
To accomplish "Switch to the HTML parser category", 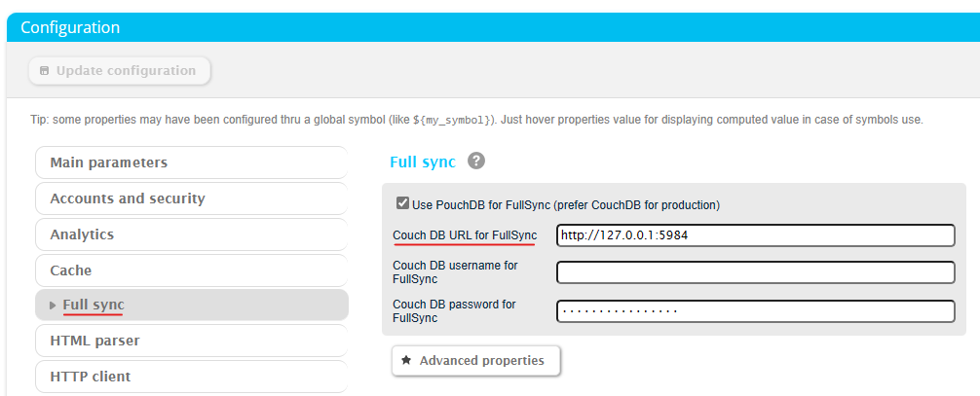I will coord(191,341).
